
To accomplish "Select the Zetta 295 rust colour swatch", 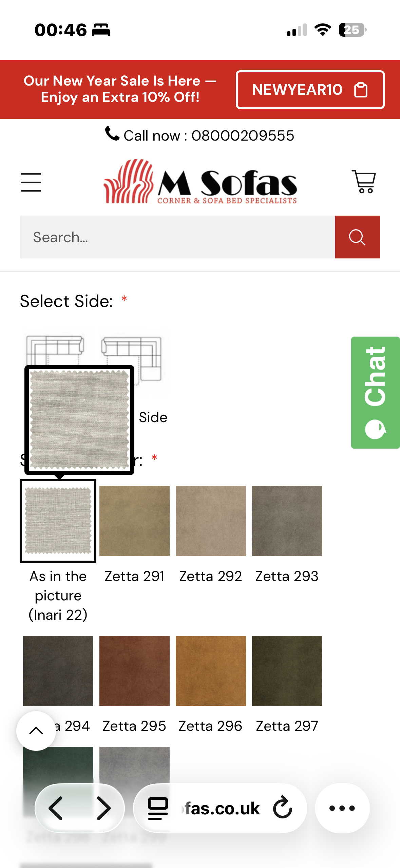I will (134, 671).
